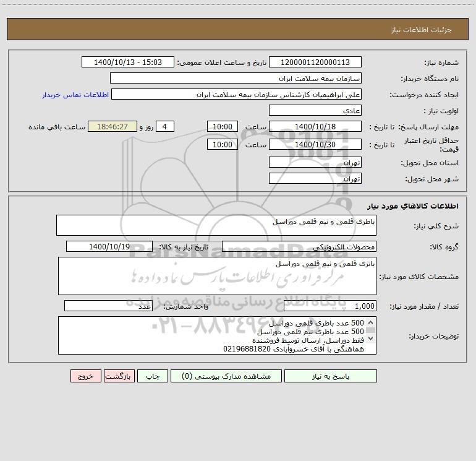Click notes line '500 عدد باطری نیم قلمی دوراسل'

click(310, 332)
